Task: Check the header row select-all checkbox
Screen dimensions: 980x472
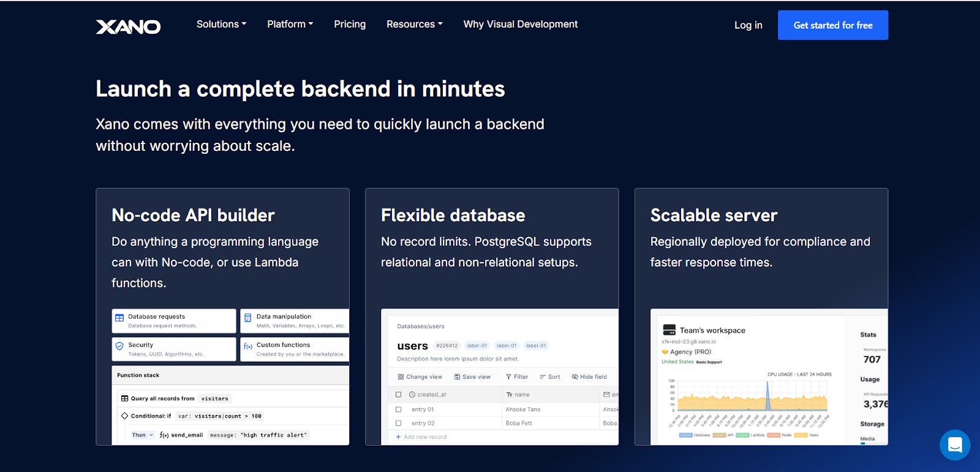Action: 399,395
